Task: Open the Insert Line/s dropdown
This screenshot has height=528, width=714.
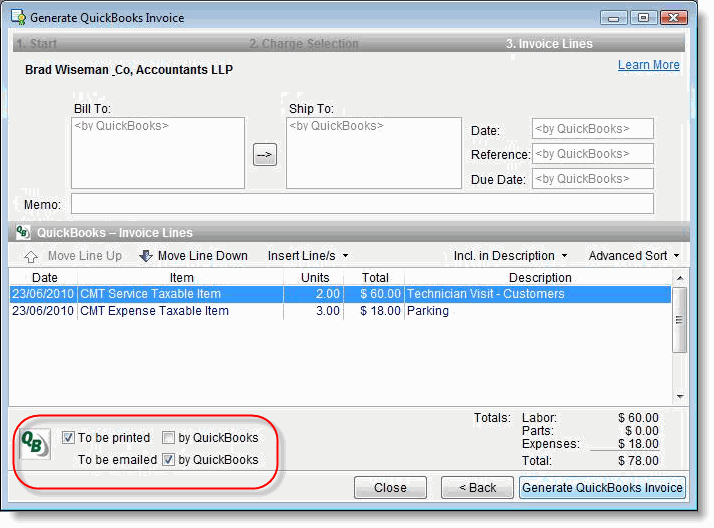Action: tap(308, 256)
